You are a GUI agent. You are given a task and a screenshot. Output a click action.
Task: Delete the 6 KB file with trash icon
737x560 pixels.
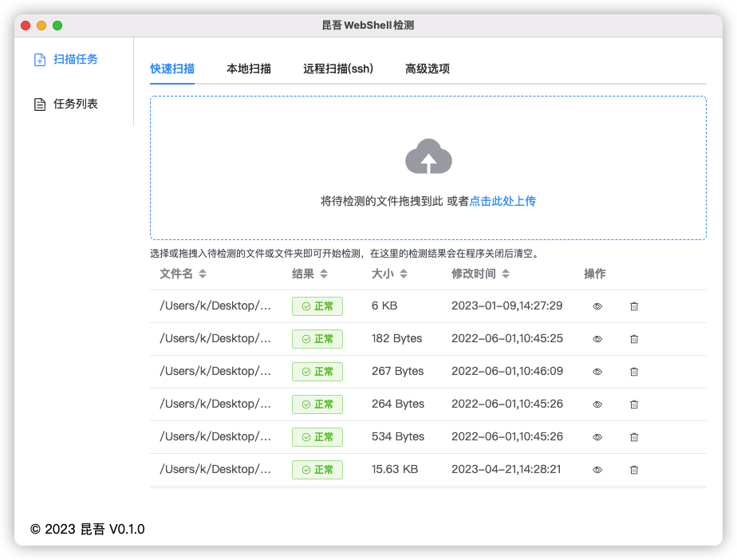[634, 306]
